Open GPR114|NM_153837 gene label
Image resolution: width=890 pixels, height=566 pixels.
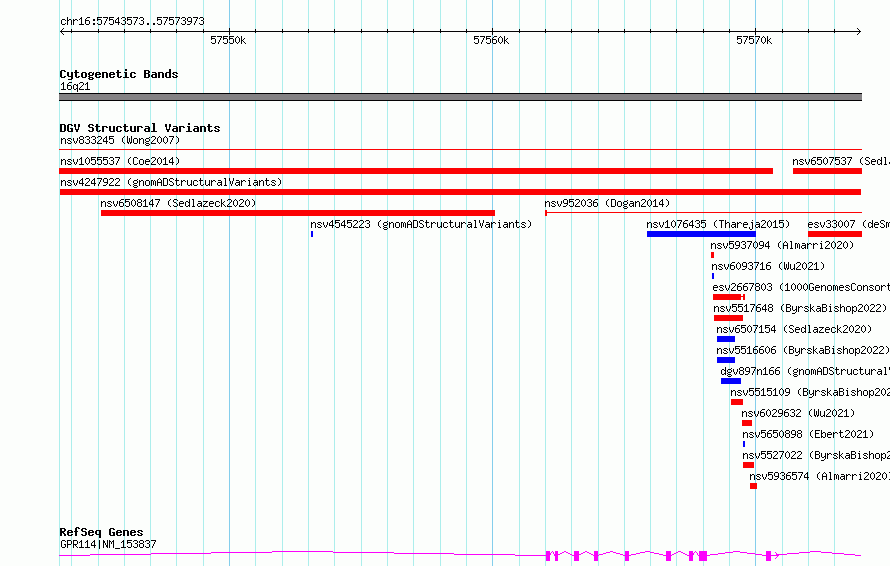coord(108,544)
